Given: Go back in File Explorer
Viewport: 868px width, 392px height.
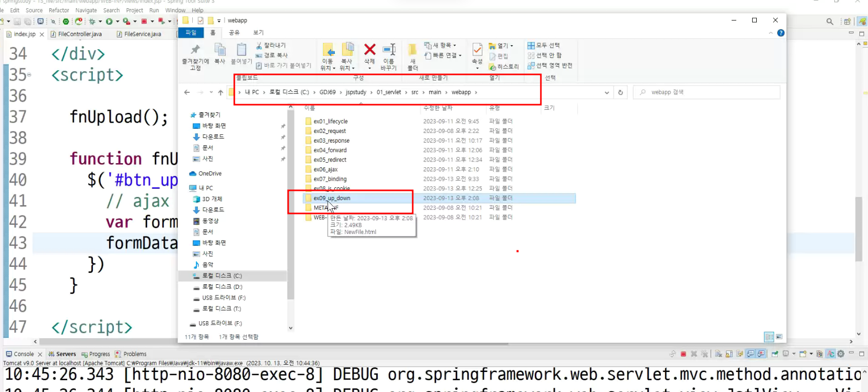Looking at the screenshot, I should click(187, 92).
